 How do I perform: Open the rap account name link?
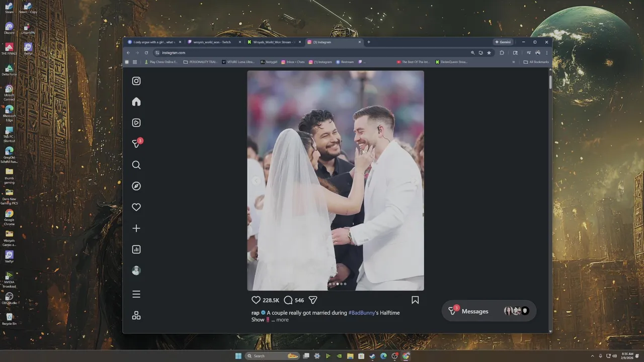coord(256,313)
